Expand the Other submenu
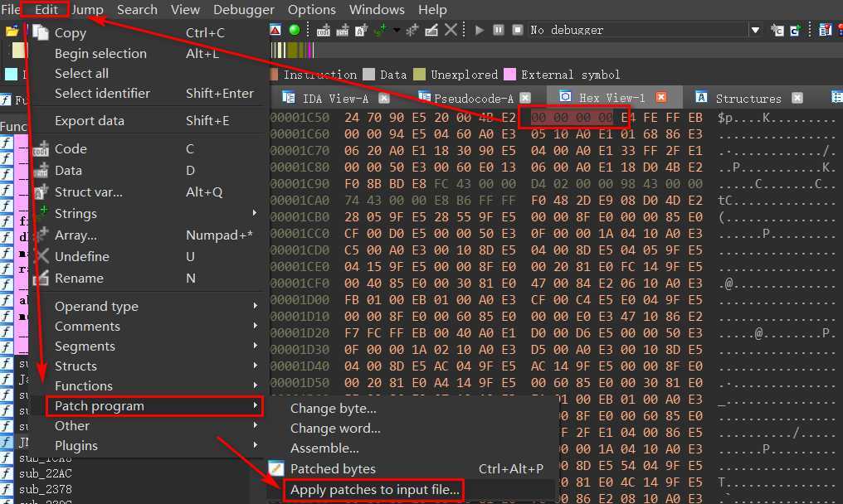Viewport: 843px width, 504px height. 146,425
